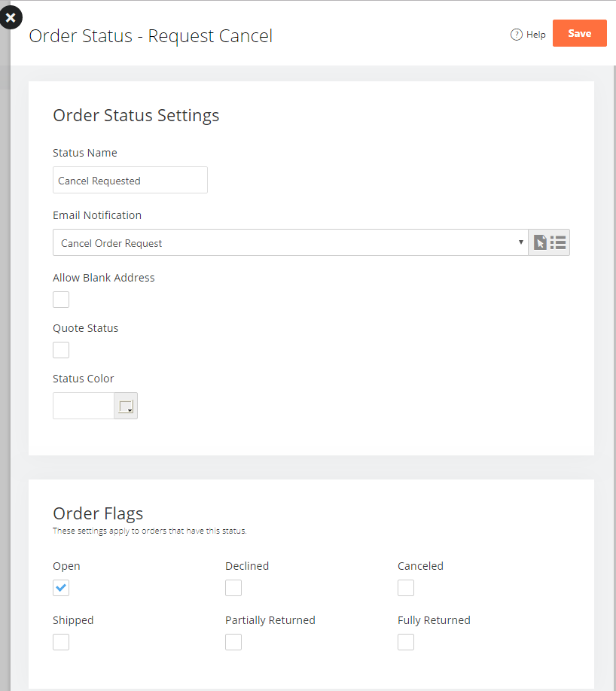Open the Status Color picker swatch

point(126,406)
